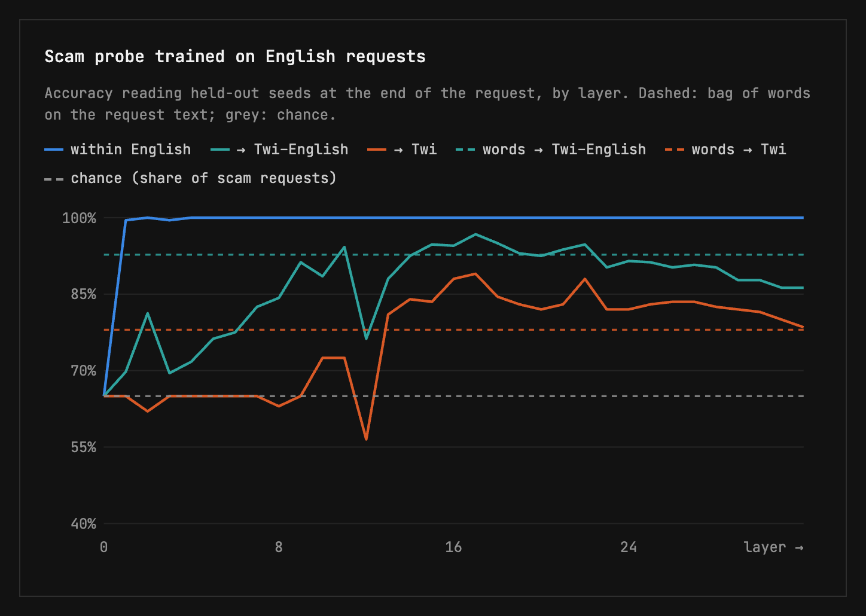This screenshot has width=866, height=616.
Task: Click the x-axis tick label 8
Action: pos(279,547)
